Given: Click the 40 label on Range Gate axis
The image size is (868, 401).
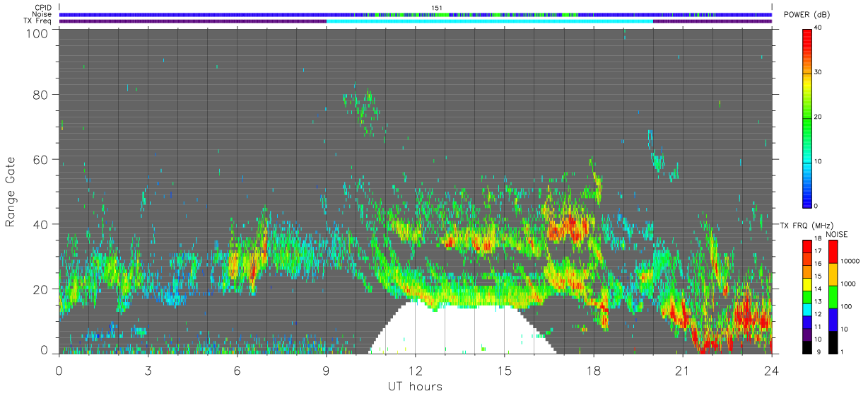Looking at the screenshot, I should [41, 224].
